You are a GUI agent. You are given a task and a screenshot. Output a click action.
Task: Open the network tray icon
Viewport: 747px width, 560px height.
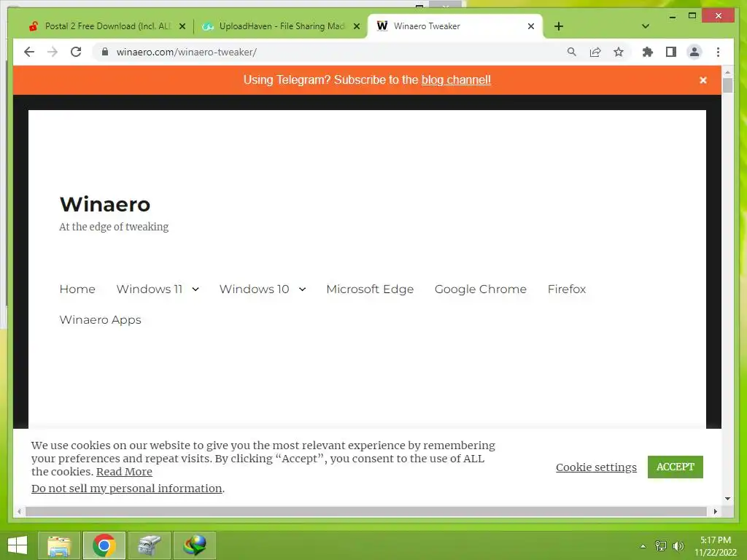click(661, 545)
